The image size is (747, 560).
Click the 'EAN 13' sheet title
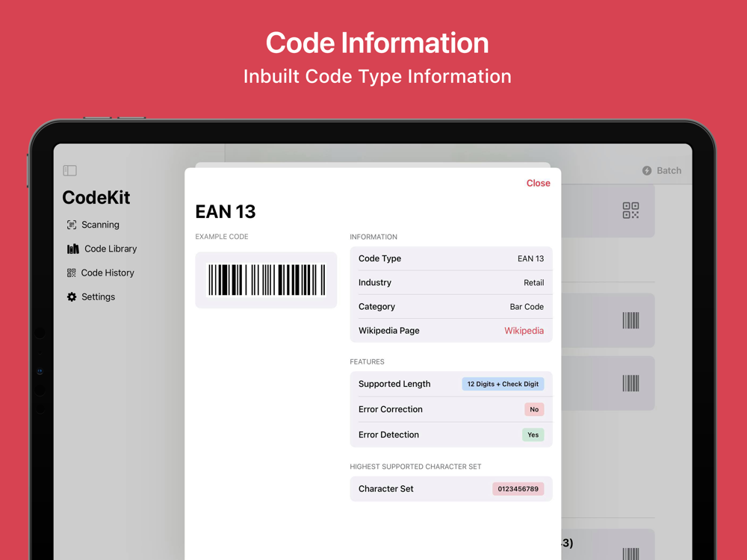point(226,211)
